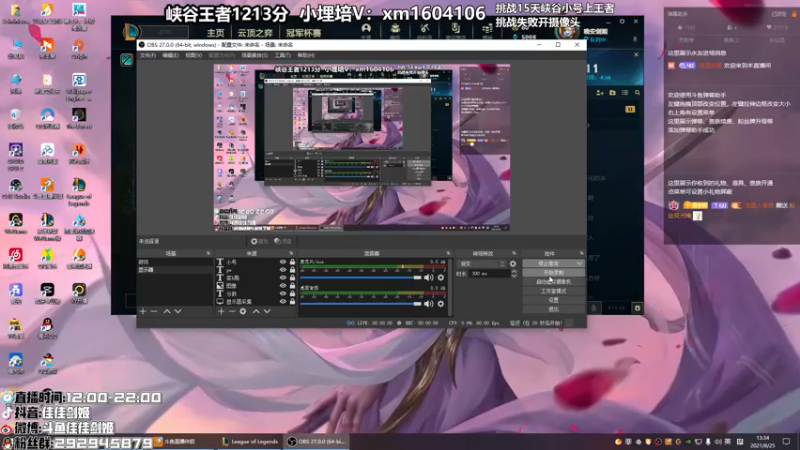Click League client add friend icon

(x=600, y=93)
